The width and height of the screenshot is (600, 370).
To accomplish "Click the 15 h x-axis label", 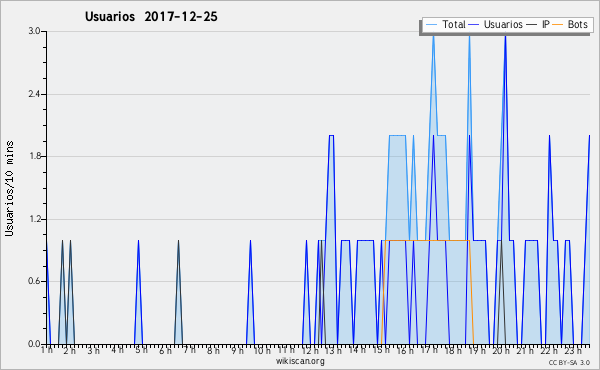I will point(381,350).
